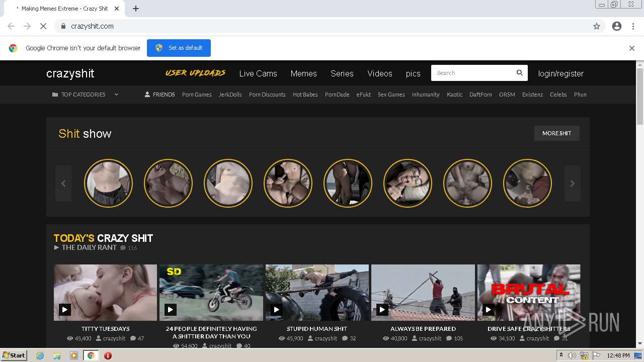Image resolution: width=644 pixels, height=362 pixels.
Task: Open Action Center flag icon
Action: point(596,355)
